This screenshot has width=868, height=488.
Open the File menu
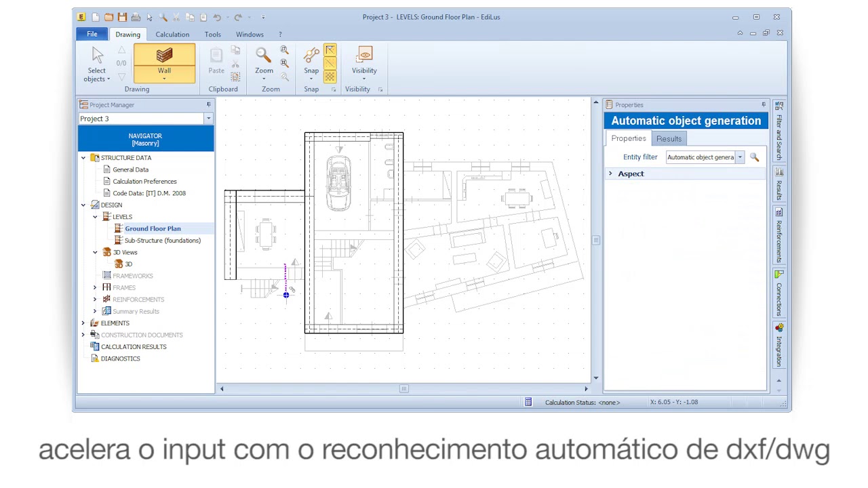coord(92,34)
